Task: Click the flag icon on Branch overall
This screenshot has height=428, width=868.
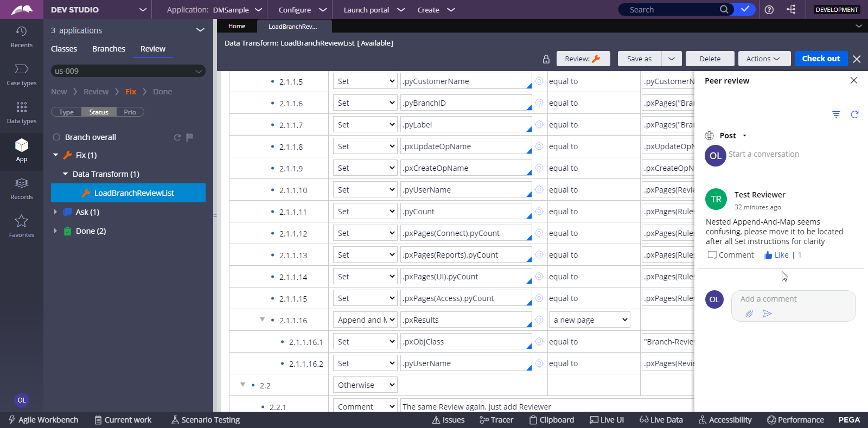Action: pos(189,138)
